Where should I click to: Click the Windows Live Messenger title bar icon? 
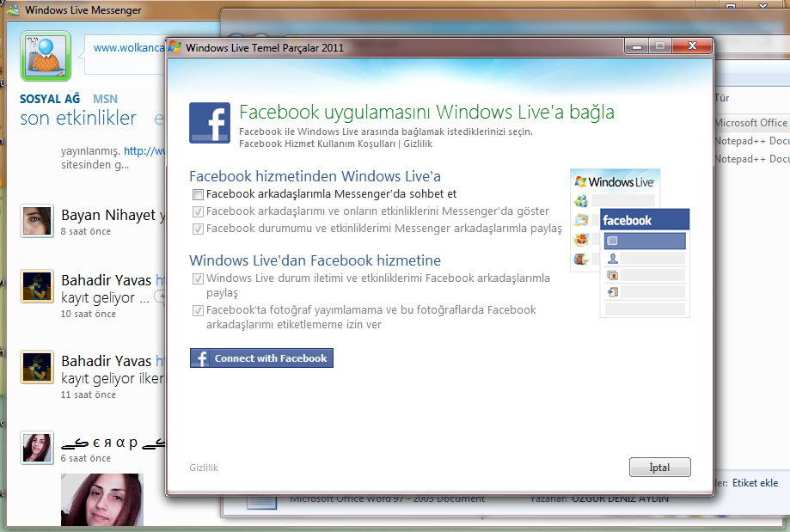tap(14, 12)
